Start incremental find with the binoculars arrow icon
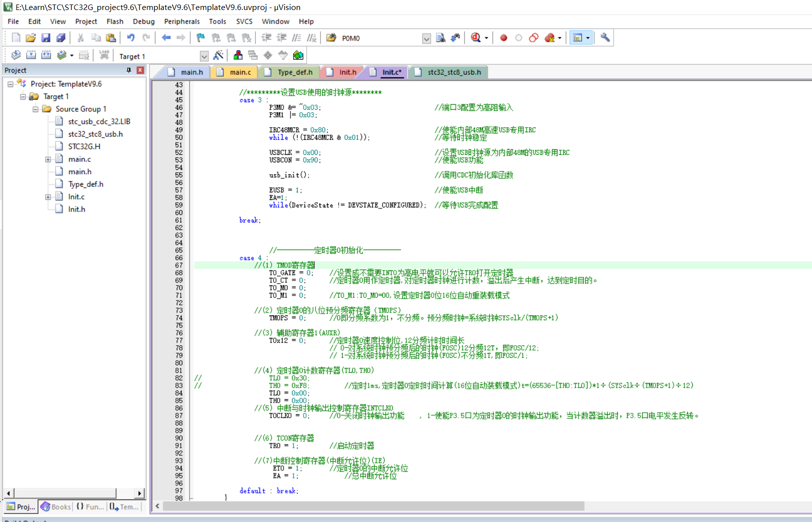Image resolution: width=812 pixels, height=522 pixels. [455, 38]
